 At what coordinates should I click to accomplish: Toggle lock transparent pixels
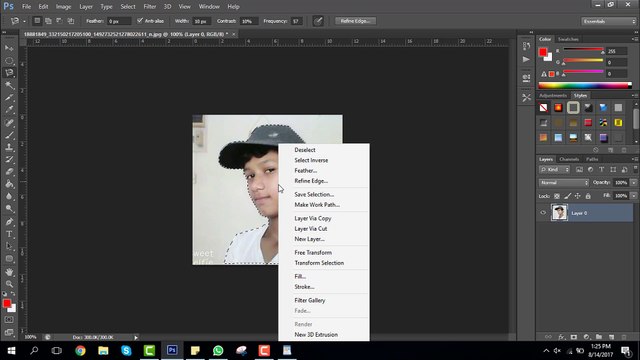[557, 196]
